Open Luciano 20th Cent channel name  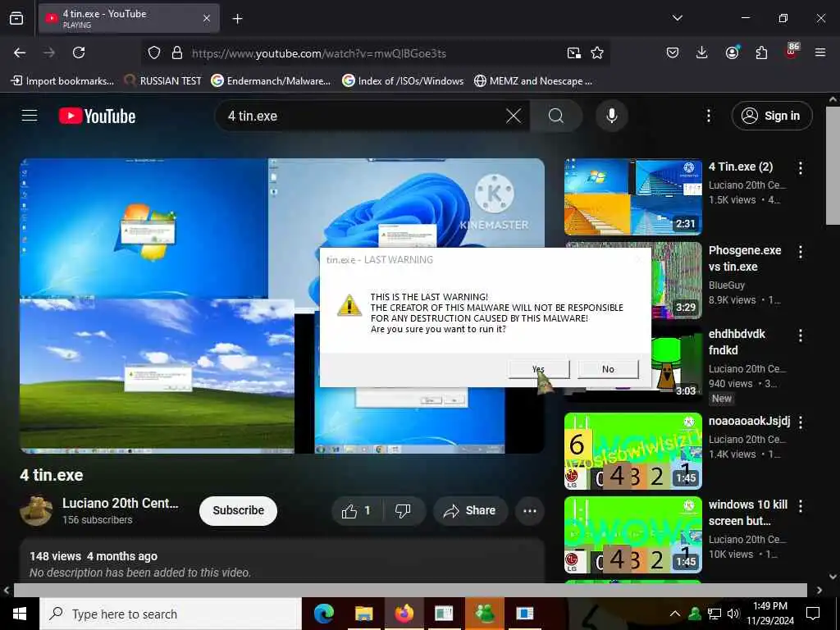(x=120, y=503)
